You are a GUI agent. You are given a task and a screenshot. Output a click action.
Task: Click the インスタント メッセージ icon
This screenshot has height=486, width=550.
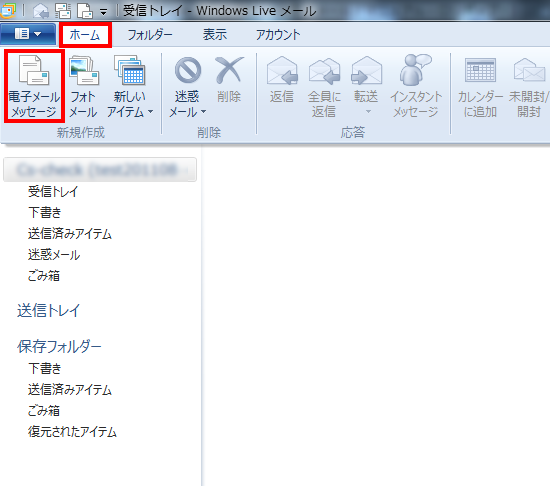pos(415,70)
